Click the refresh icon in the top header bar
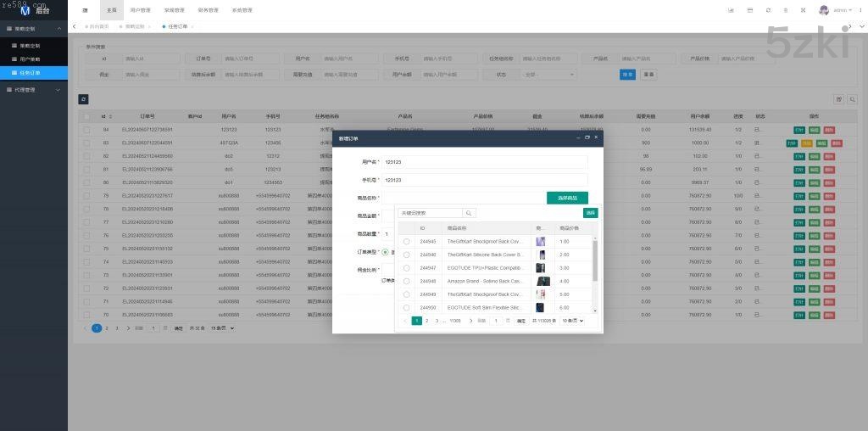The width and height of the screenshot is (868, 431). pos(768,10)
